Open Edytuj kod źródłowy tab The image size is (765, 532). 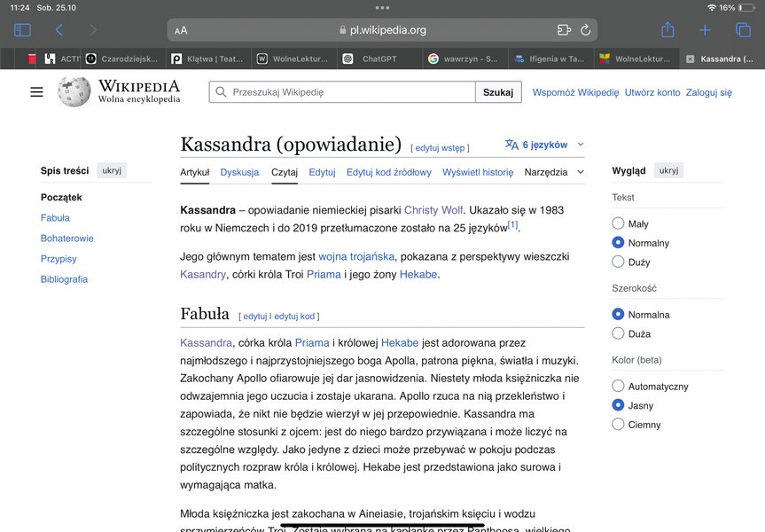(389, 172)
